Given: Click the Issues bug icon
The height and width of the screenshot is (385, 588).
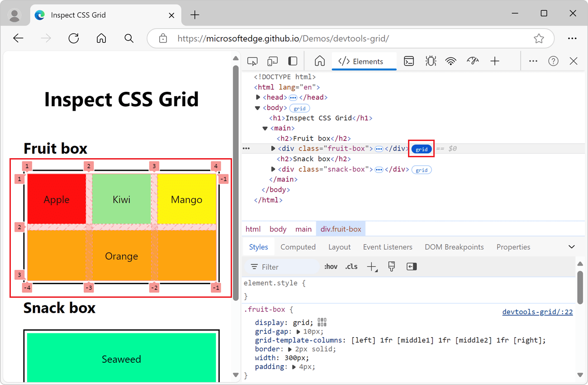Looking at the screenshot, I should tap(431, 61).
